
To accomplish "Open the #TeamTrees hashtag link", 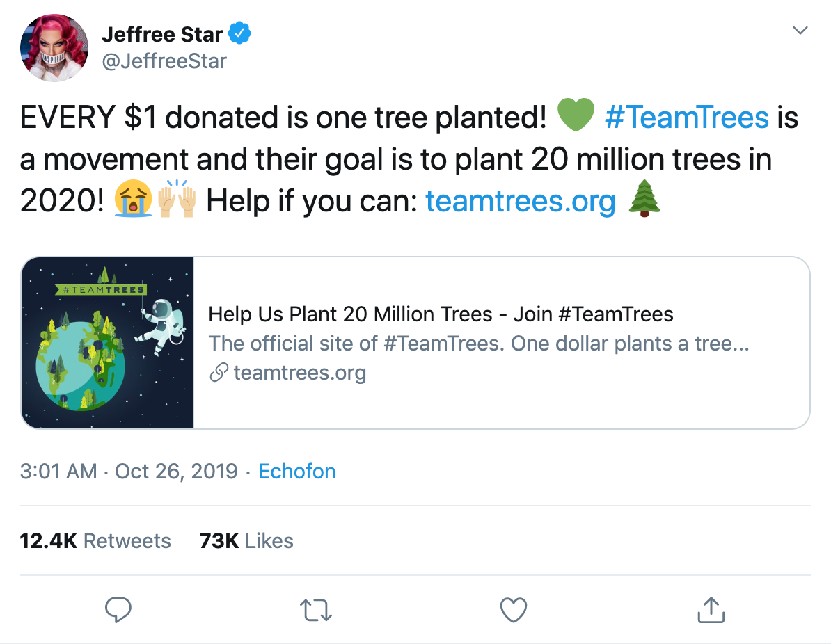I will point(687,117).
